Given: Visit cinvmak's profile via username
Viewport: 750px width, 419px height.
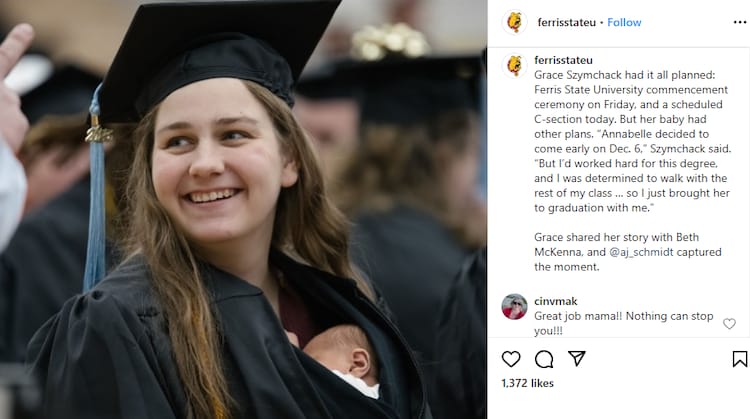Looking at the screenshot, I should (x=555, y=301).
